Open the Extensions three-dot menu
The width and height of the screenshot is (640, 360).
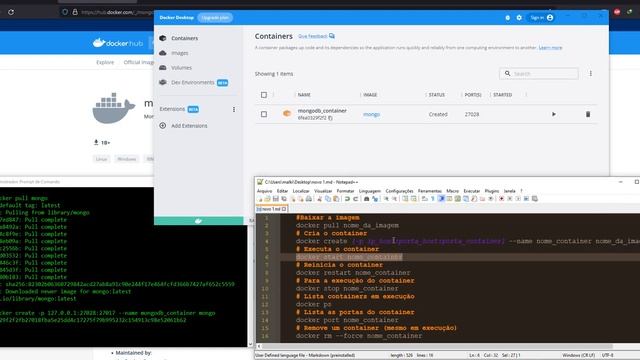tap(234, 109)
